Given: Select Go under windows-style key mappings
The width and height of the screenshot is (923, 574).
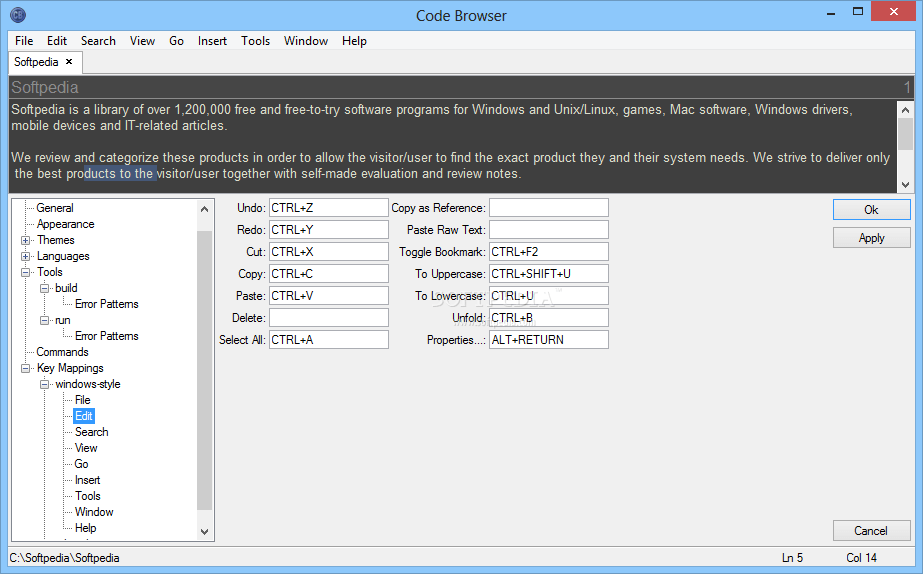Looking at the screenshot, I should click(x=81, y=464).
